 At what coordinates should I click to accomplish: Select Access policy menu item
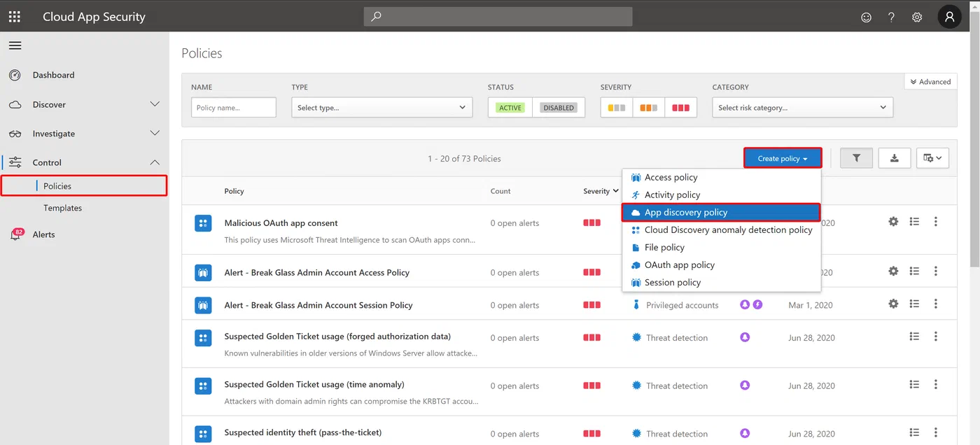point(721,178)
